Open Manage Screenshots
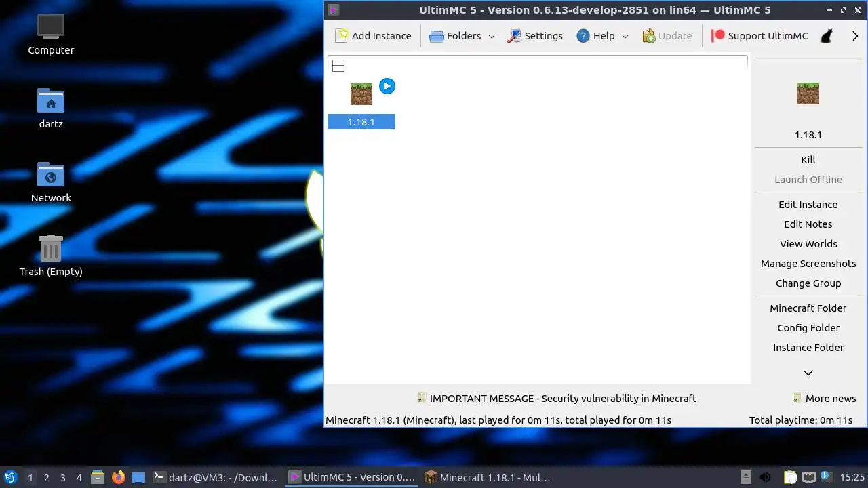This screenshot has height=488, width=868. pyautogui.click(x=808, y=264)
